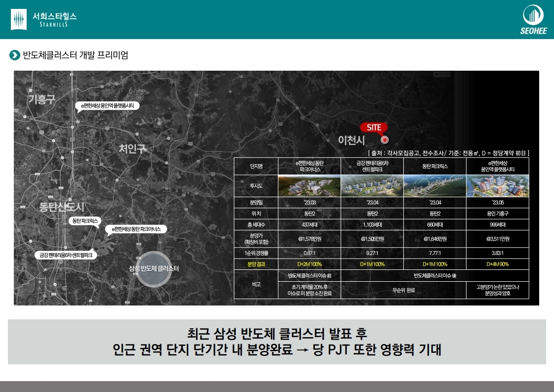Image resolution: width=554 pixels, height=392 pixels.
Task: Click the Starhills building logo icon
Action: [19, 19]
